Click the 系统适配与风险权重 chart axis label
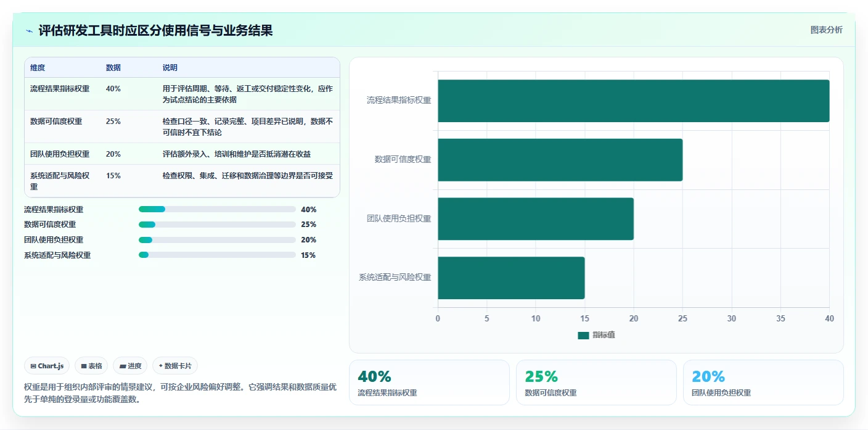868x430 pixels. 395,278
